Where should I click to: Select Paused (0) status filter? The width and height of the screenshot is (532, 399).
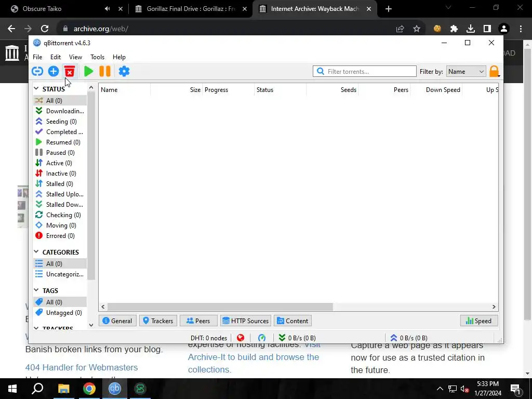coord(60,153)
